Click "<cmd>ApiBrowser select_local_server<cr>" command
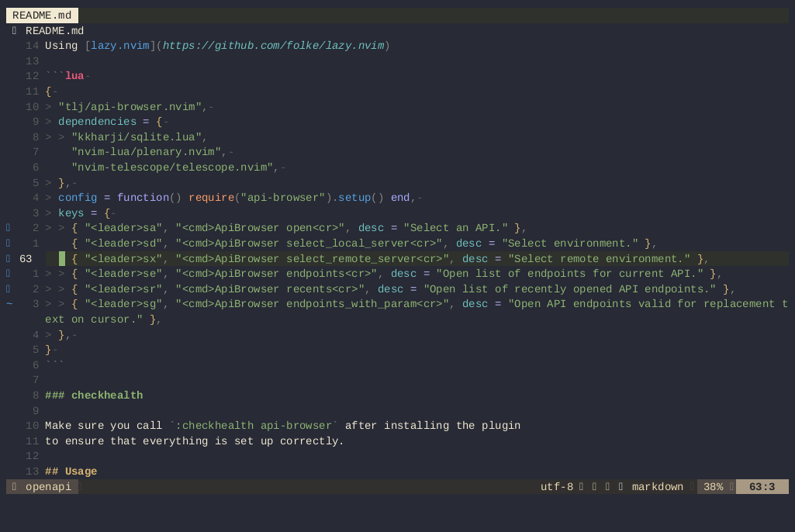Image resolution: width=795 pixels, height=532 pixels. (309, 244)
